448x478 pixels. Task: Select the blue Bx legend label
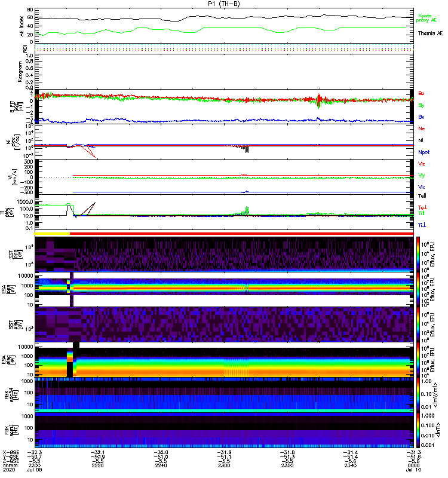click(x=421, y=117)
